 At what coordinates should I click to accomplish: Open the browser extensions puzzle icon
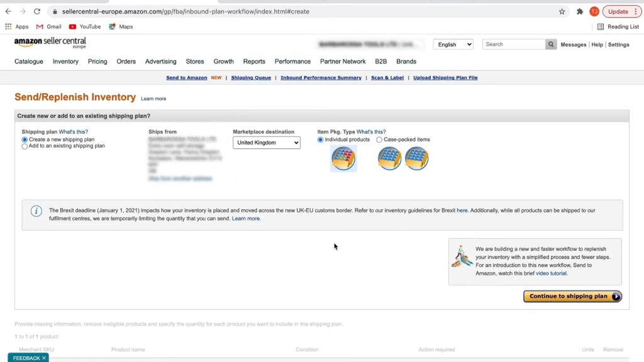(x=579, y=11)
